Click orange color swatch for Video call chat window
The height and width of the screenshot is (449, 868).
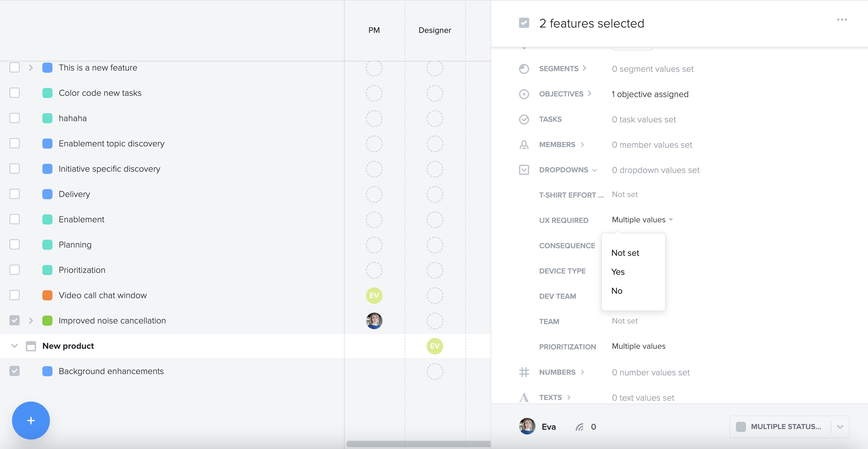(47, 295)
